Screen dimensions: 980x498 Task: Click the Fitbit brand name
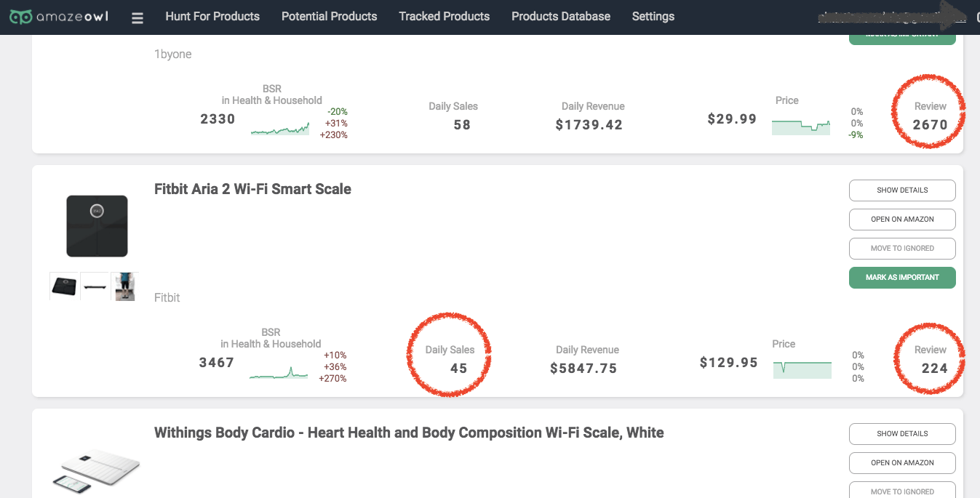pos(167,298)
